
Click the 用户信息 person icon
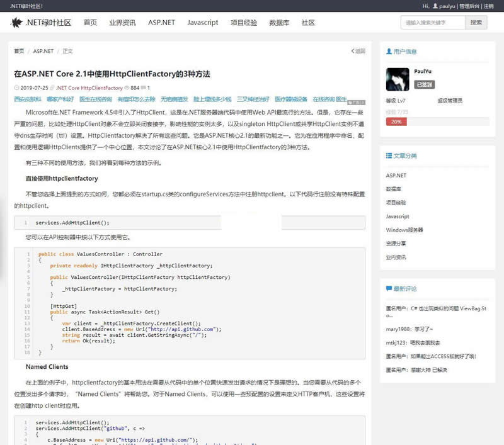[x=389, y=52]
